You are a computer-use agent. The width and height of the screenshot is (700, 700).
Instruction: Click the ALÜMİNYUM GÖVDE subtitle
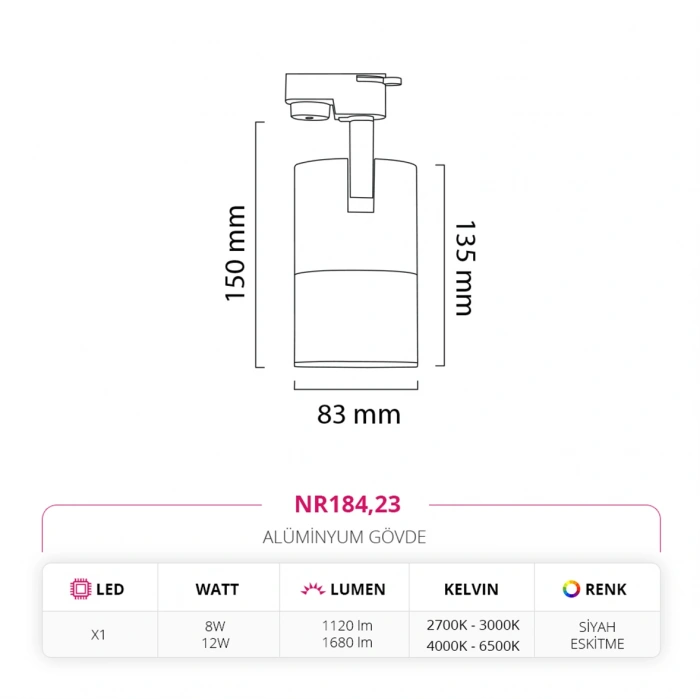pyautogui.click(x=344, y=537)
